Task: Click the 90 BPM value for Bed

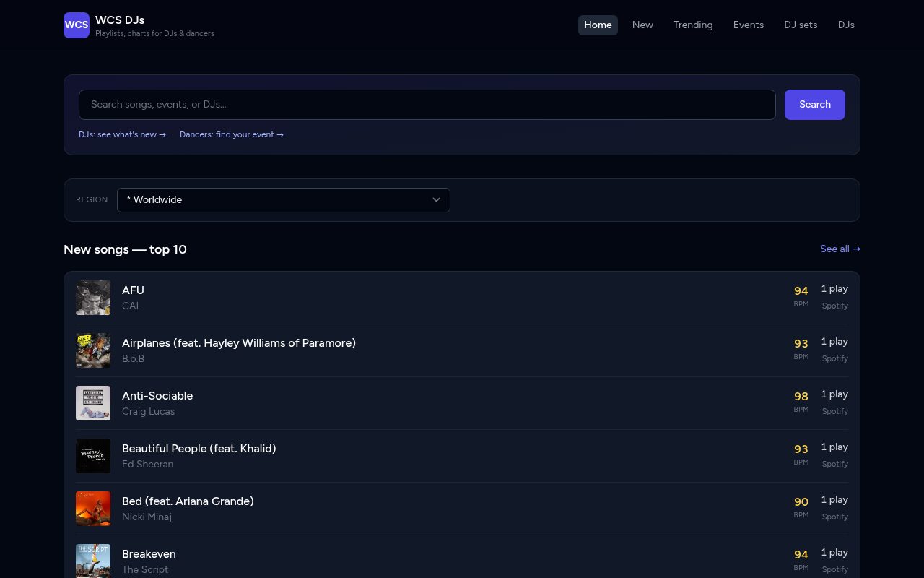Action: pyautogui.click(x=801, y=502)
